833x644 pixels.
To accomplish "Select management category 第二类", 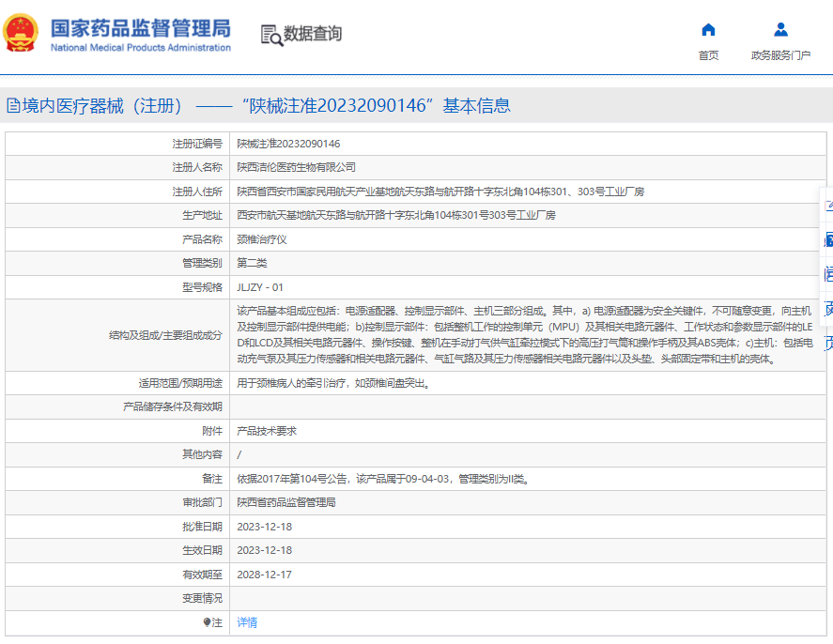I will pos(252,264).
